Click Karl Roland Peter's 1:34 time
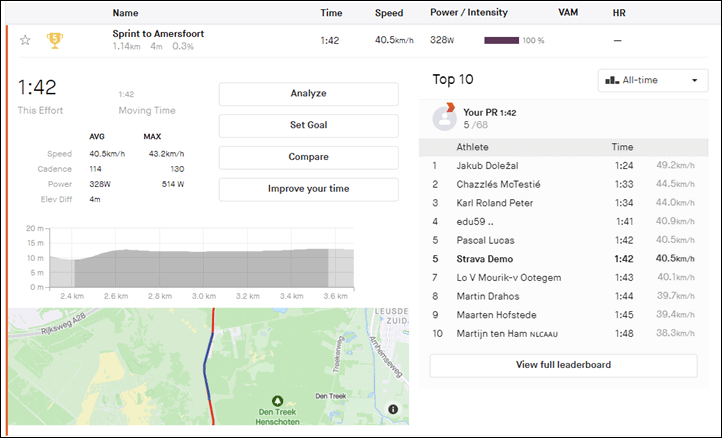This screenshot has height=438, width=722. pyautogui.click(x=624, y=203)
